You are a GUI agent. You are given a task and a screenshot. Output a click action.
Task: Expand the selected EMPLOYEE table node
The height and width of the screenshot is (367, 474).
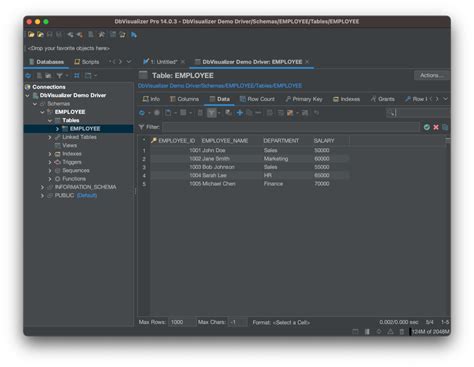pyautogui.click(x=57, y=129)
